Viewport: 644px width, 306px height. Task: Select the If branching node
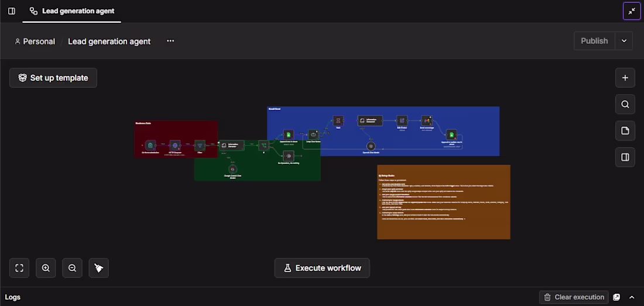263,145
